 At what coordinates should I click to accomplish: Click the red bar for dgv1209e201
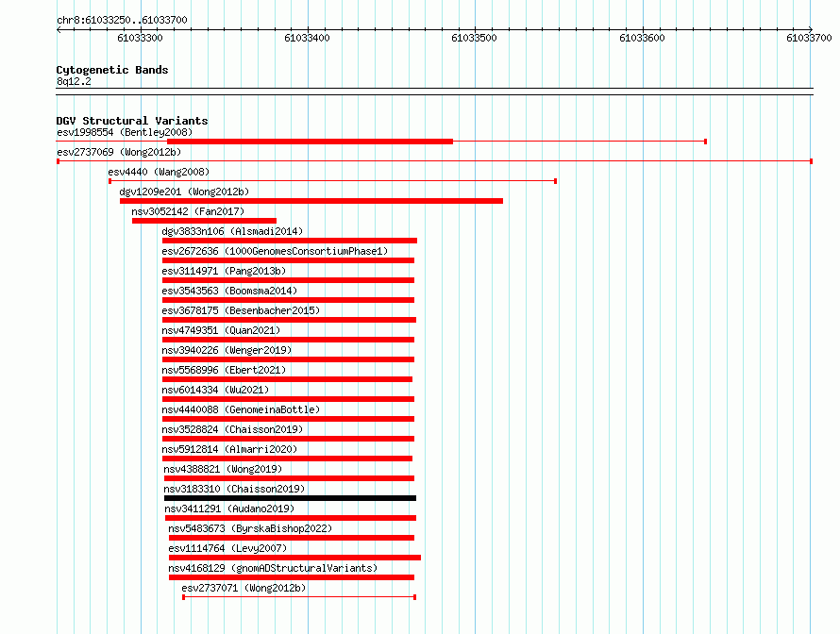pos(311,201)
